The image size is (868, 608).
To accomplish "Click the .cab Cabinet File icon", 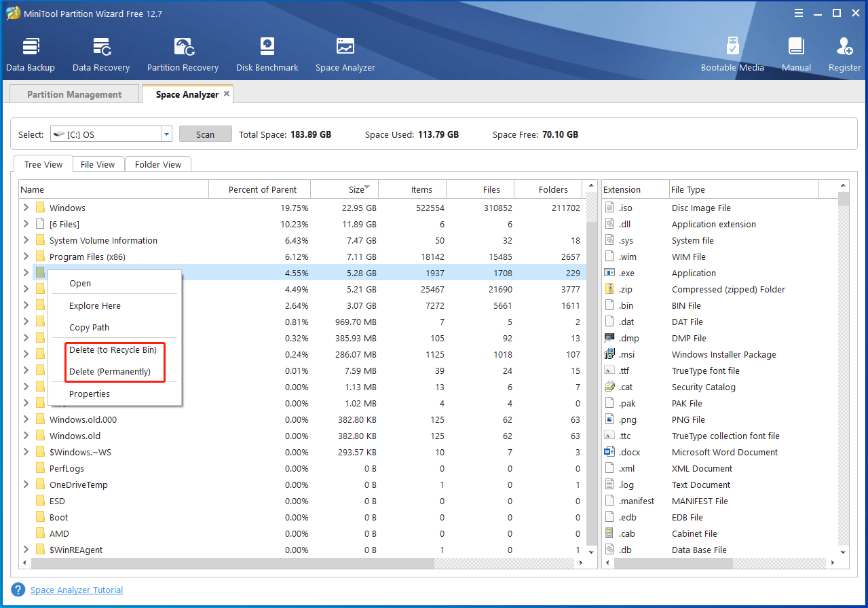I will coord(609,533).
